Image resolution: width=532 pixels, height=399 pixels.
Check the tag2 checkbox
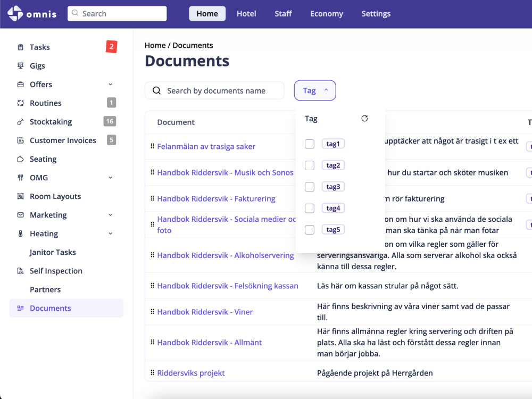tap(310, 165)
